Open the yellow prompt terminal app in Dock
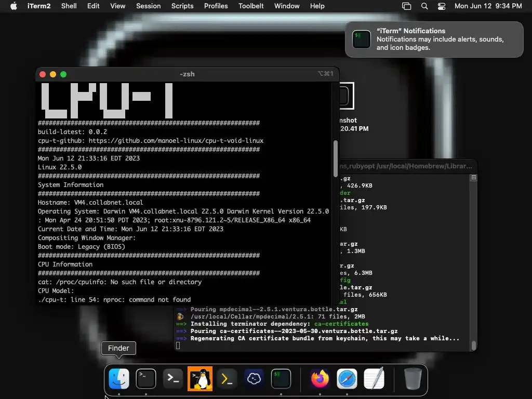Viewport: 532px width, 399px height. point(227,378)
